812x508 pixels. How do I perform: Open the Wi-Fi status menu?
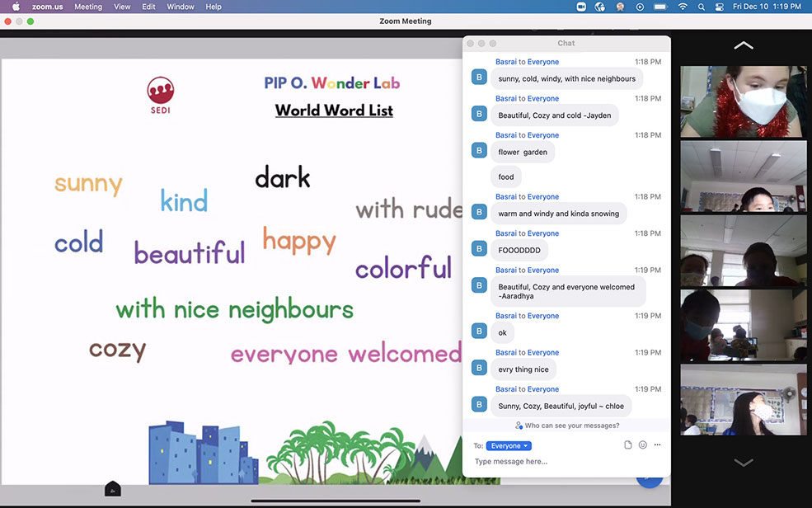coord(683,7)
